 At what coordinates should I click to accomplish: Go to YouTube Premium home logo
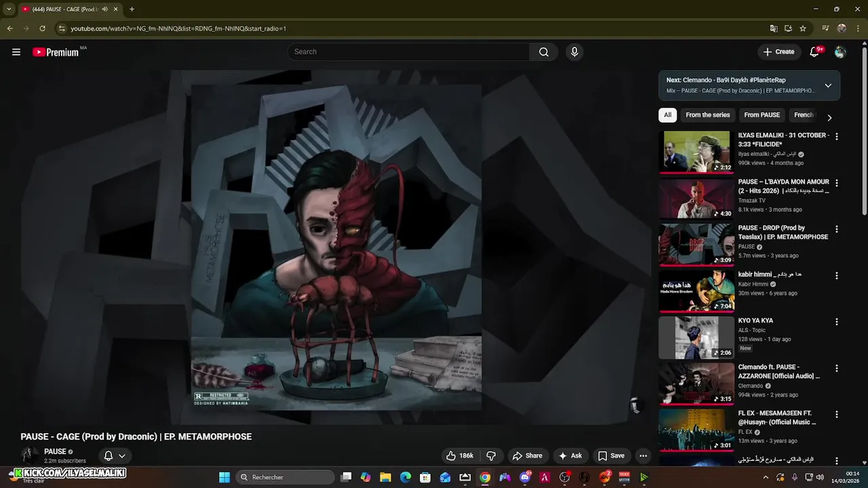56,52
